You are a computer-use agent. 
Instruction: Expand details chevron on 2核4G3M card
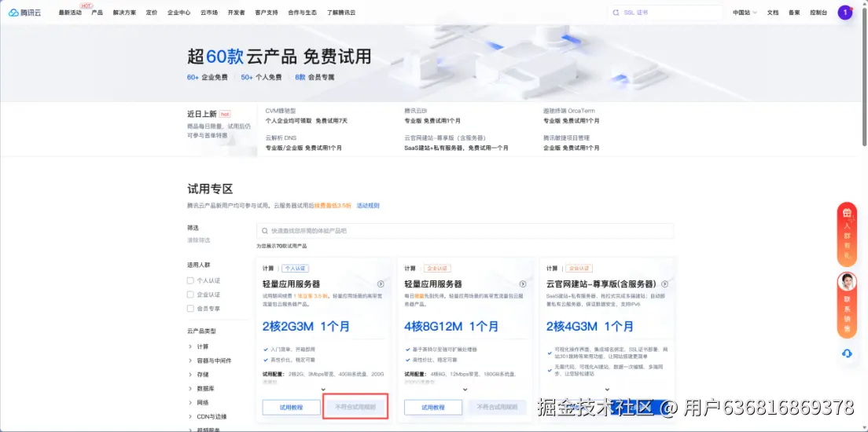click(x=607, y=389)
